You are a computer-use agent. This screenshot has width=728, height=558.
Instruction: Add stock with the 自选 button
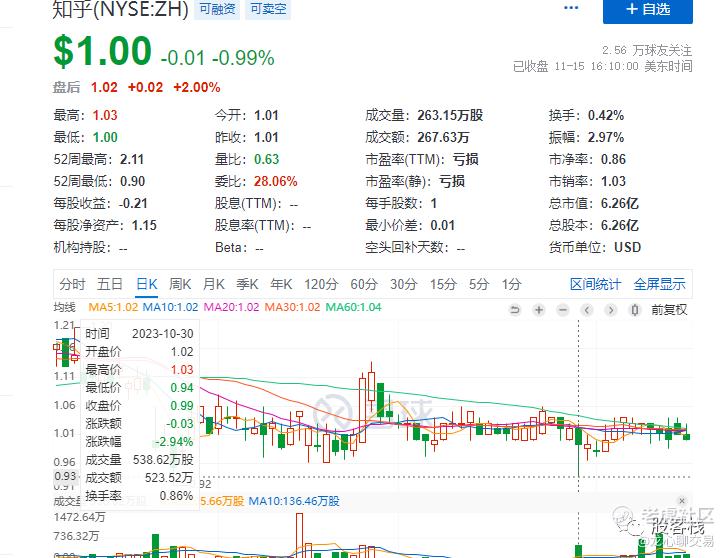click(648, 10)
